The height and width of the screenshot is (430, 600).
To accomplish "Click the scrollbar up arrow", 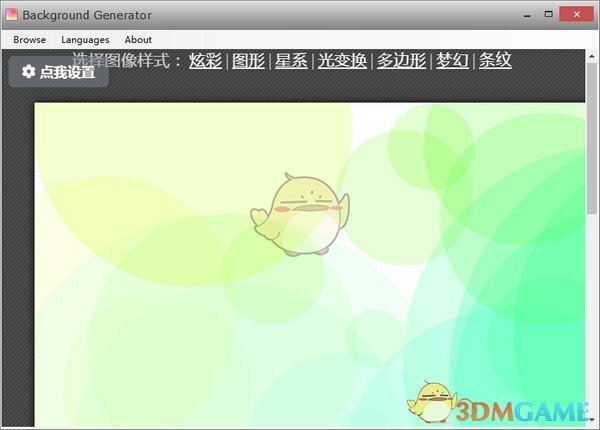I will tap(592, 57).
